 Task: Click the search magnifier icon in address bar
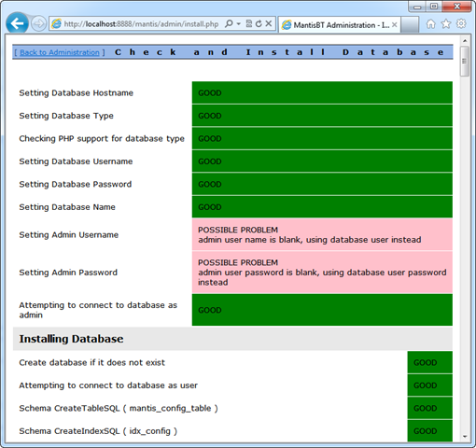(x=229, y=23)
